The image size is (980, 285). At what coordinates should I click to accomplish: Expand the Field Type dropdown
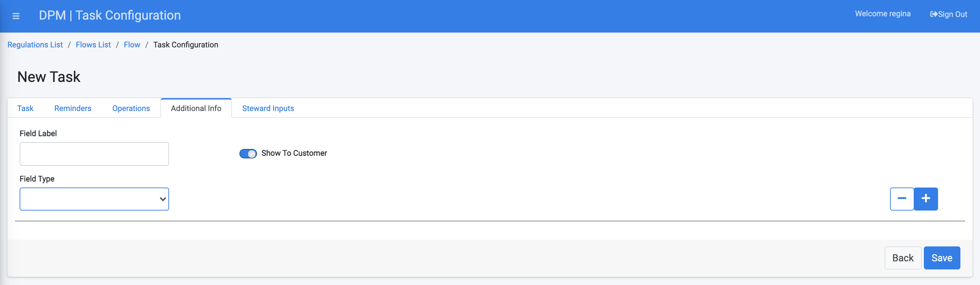[94, 198]
